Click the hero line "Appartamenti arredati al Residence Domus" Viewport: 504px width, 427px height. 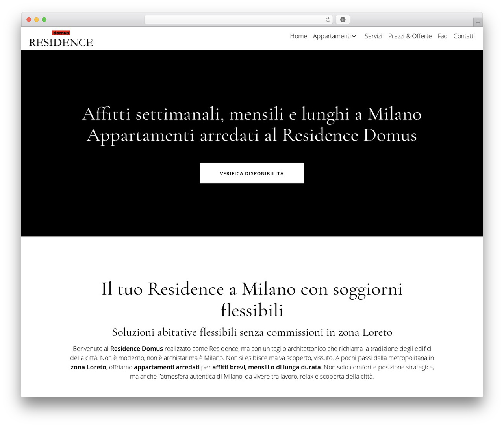[x=252, y=136]
